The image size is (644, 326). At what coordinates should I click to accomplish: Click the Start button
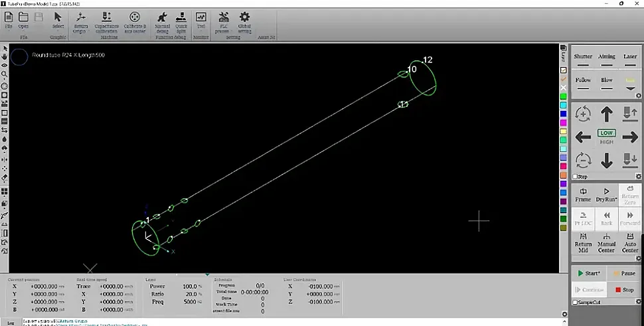(588, 274)
